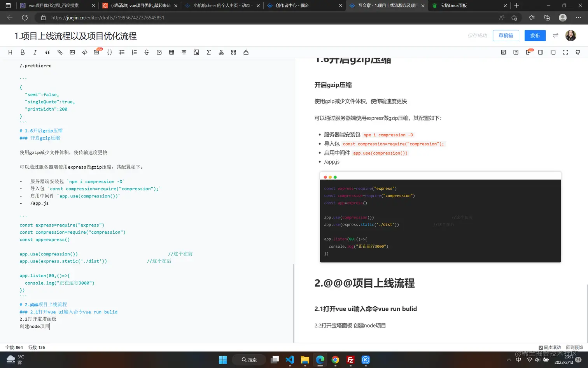Open the editor help icon
Viewport: 588px width, 368px height.
click(x=516, y=52)
